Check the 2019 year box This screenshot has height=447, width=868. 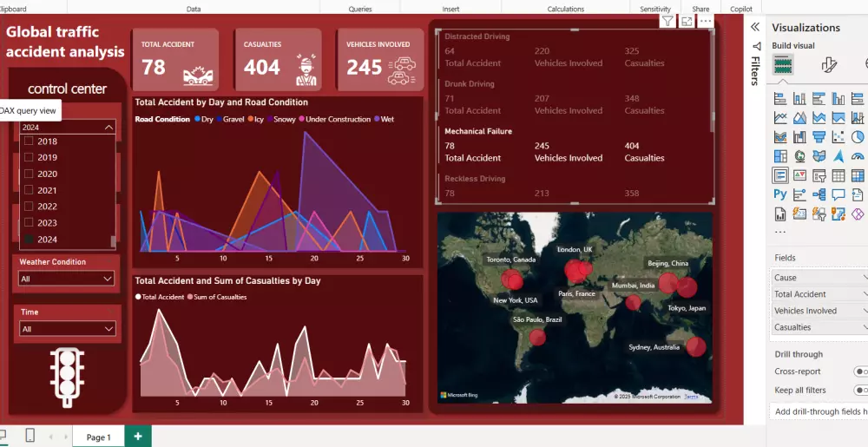(x=29, y=157)
